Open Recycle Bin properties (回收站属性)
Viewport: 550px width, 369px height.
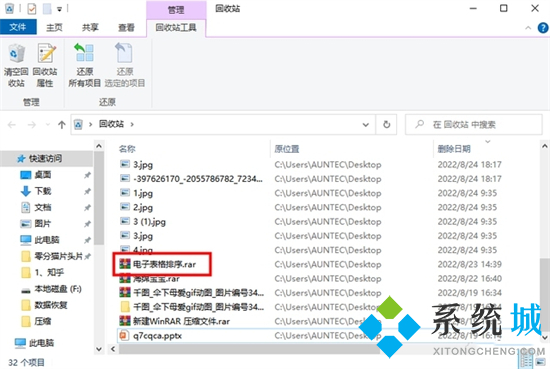[46, 66]
